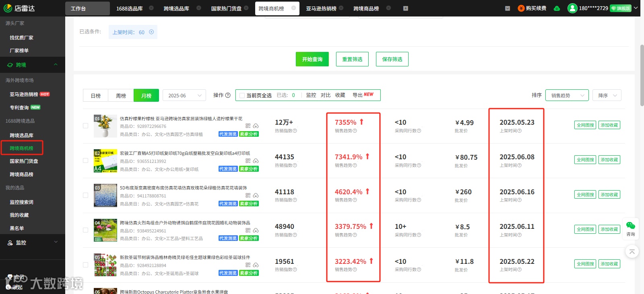The height and width of the screenshot is (294, 644).
Task: Close the 亚马逊热销榜 tab
Action: (341, 8)
